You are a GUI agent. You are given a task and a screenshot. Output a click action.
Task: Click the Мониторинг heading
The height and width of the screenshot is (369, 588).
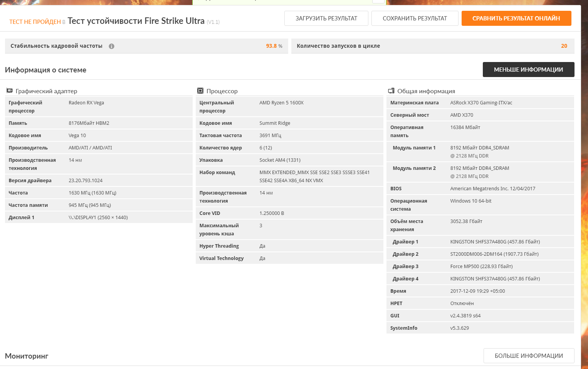click(27, 356)
